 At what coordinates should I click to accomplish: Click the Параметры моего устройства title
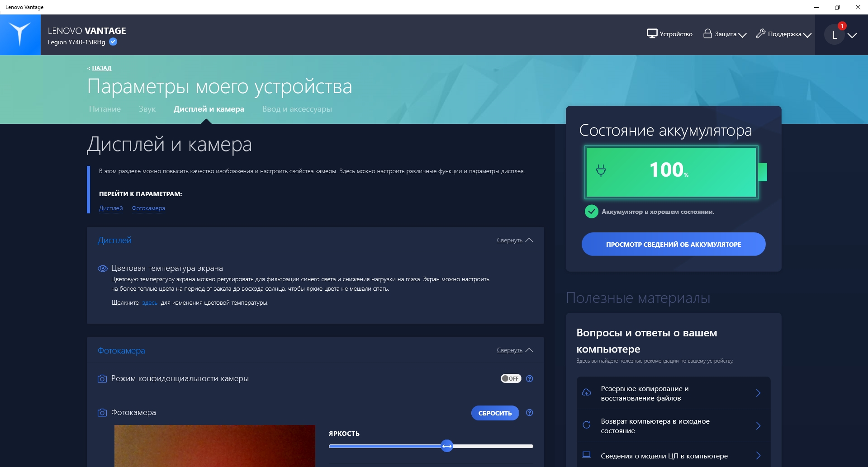click(x=219, y=86)
